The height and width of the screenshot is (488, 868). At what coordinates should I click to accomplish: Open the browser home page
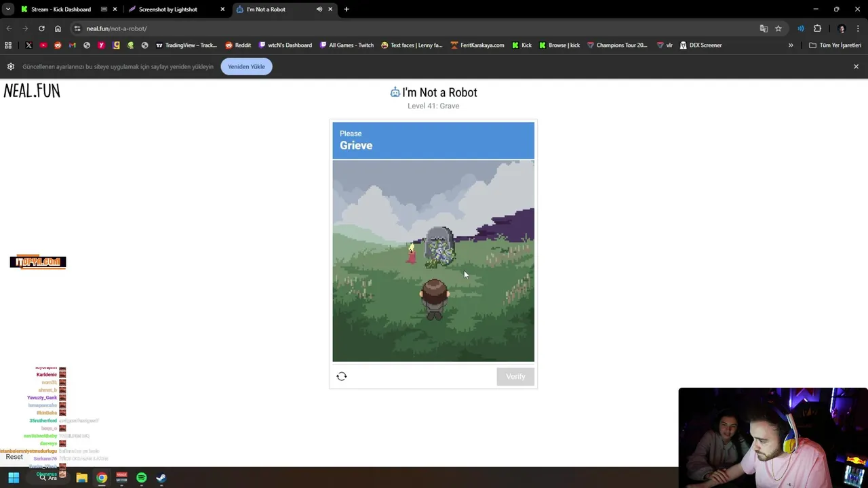[58, 28]
